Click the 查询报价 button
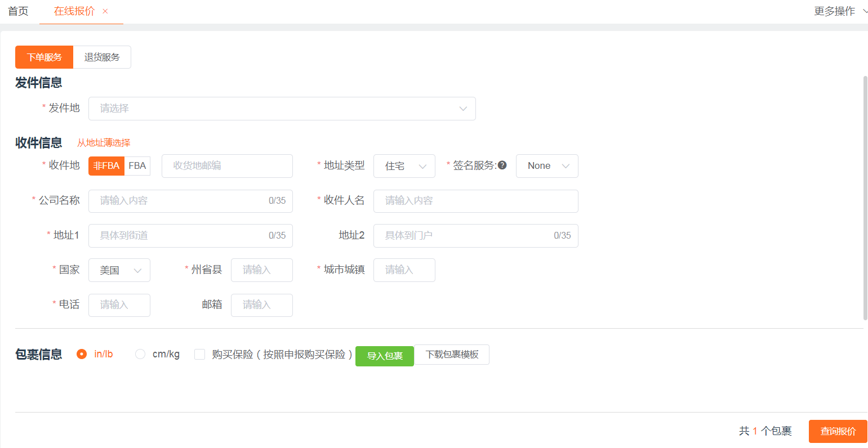868x448 pixels. point(838,431)
